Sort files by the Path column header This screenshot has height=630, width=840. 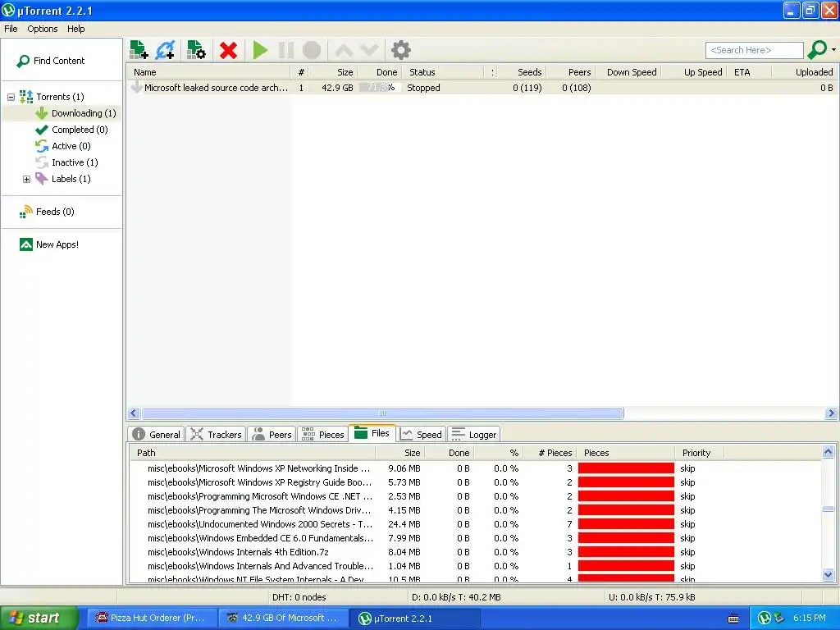(x=253, y=453)
